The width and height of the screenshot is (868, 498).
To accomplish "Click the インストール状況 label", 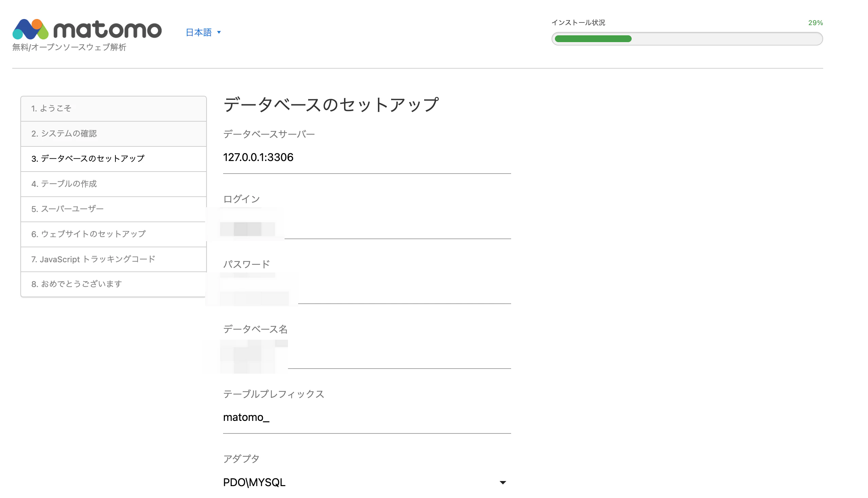I will tap(578, 22).
